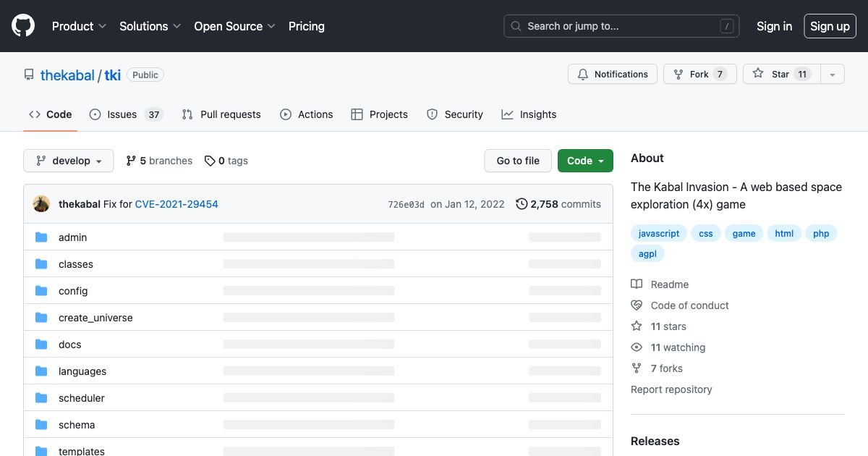Click the search or jump to field
The image size is (868, 456).
tap(621, 26)
